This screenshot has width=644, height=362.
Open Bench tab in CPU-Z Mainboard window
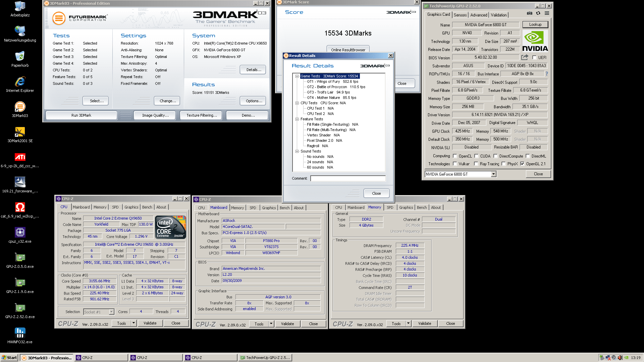click(x=284, y=208)
